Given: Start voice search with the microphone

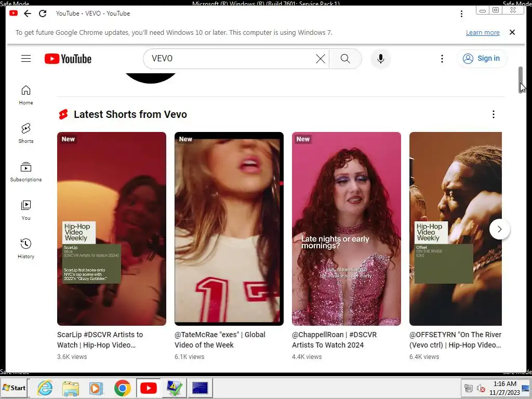Looking at the screenshot, I should (381, 59).
